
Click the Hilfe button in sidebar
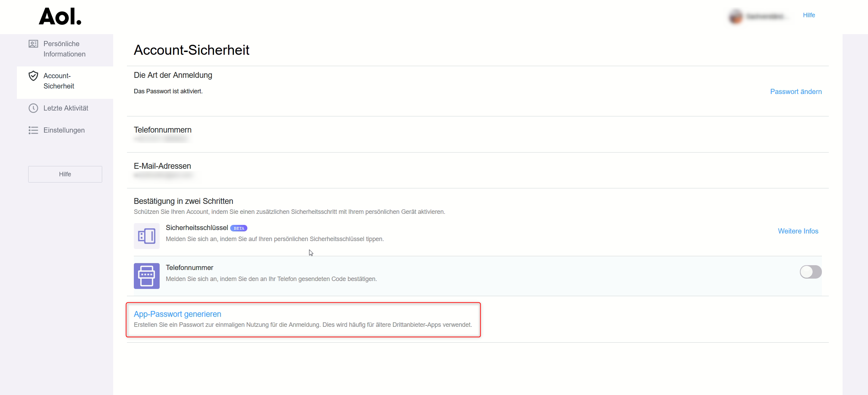click(x=65, y=174)
